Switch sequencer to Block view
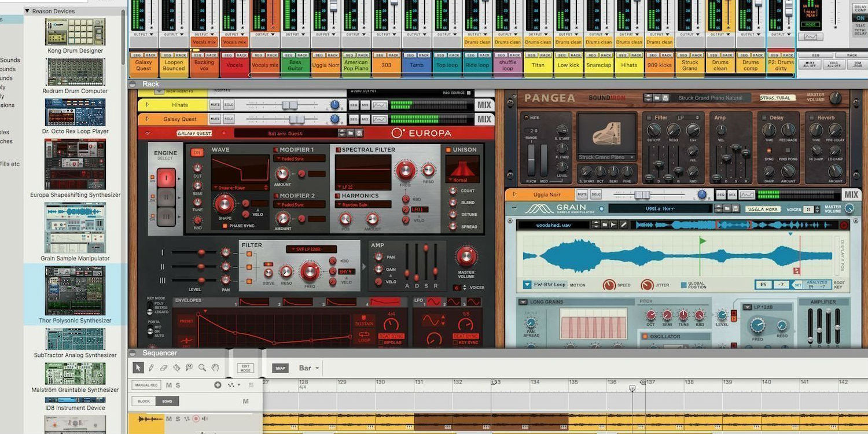The image size is (868, 434). (x=143, y=401)
